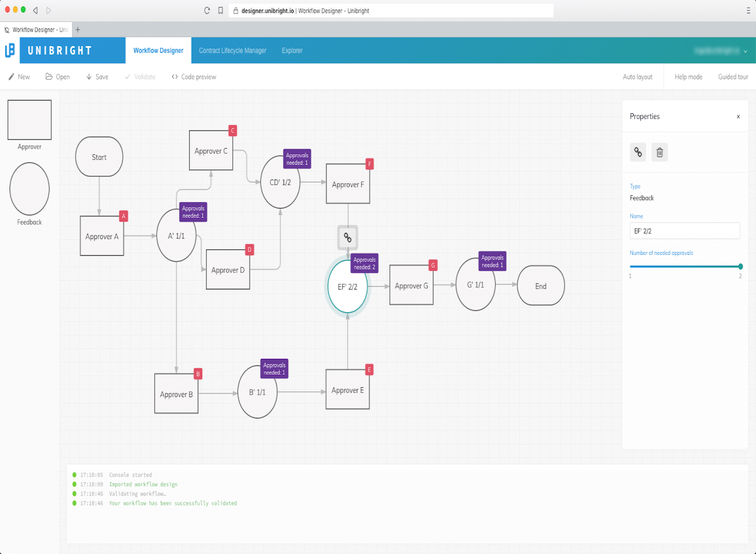
Task: Close the Properties panel
Action: 738,116
